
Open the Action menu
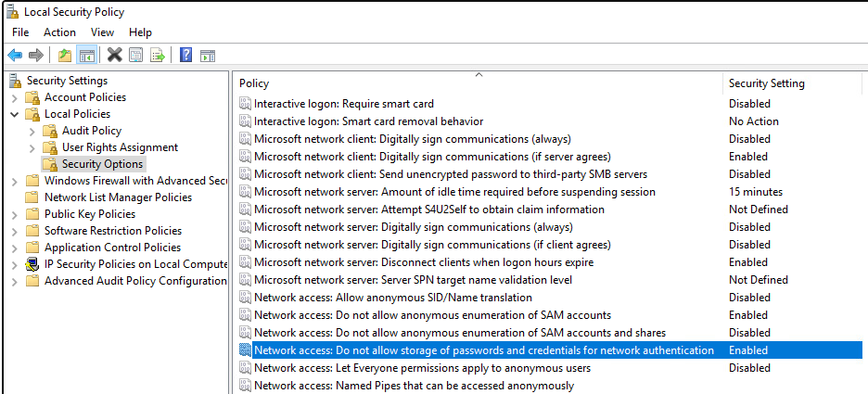click(59, 32)
